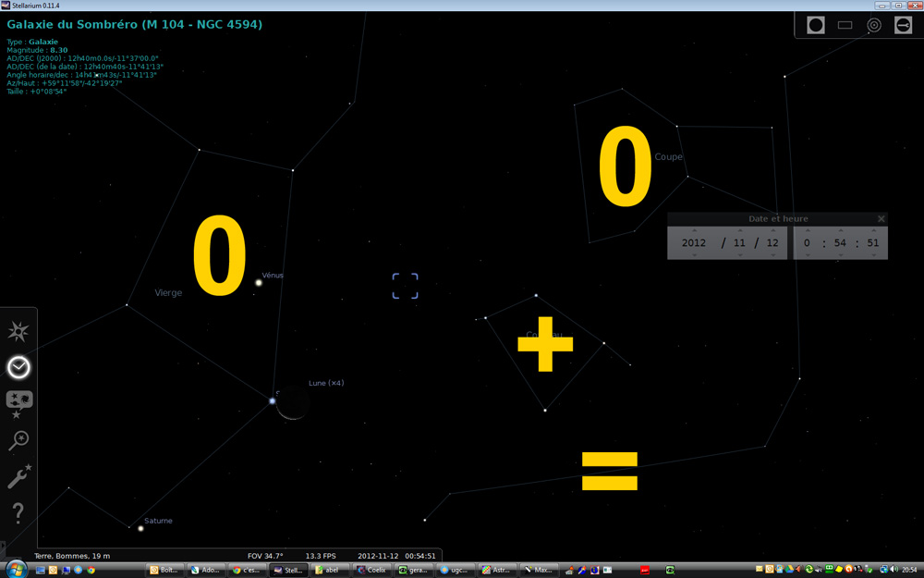Select the Vénus planet in the sky

pyautogui.click(x=258, y=282)
